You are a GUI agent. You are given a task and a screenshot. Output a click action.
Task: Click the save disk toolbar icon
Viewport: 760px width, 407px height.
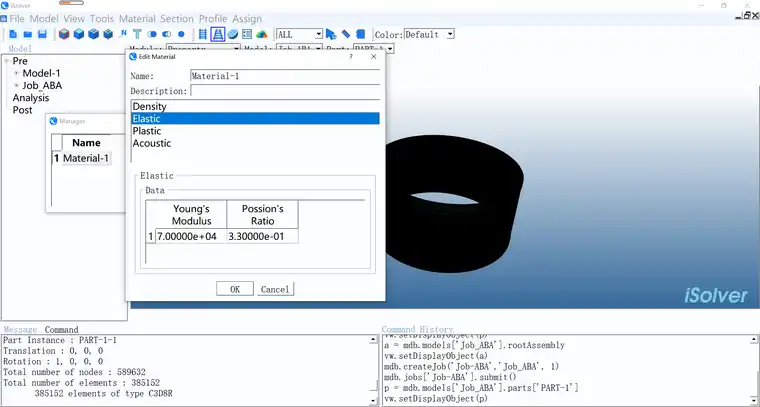click(43, 34)
